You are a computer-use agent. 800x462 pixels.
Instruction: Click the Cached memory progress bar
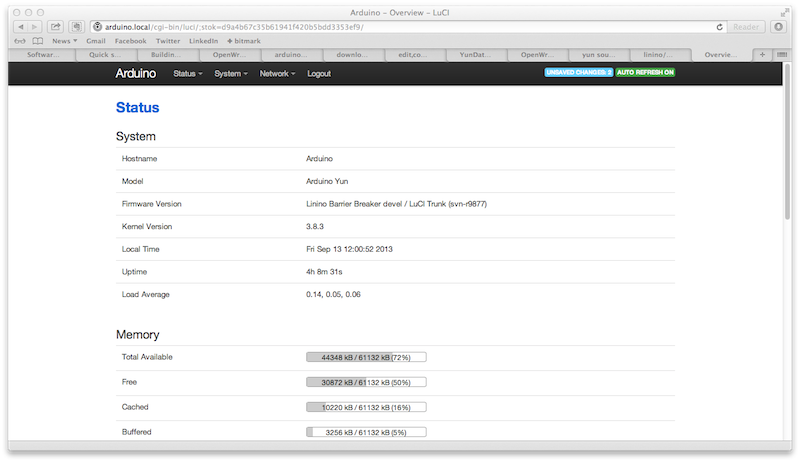click(366, 407)
